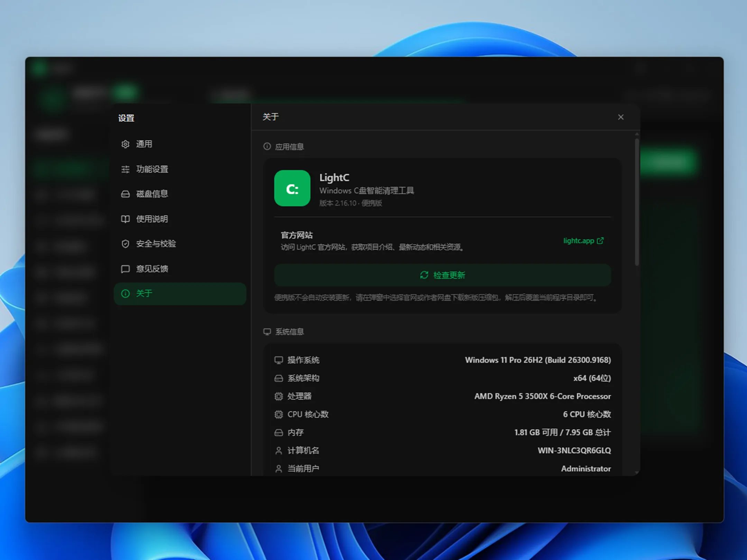
Task: Click the disk icon beside 磁盘信息
Action: tap(125, 194)
